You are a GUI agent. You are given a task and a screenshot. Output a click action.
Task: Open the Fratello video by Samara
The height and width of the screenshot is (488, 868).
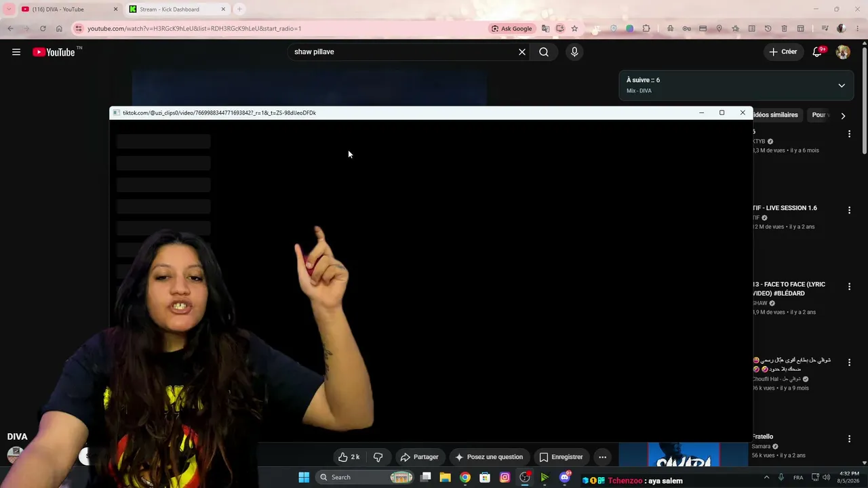pyautogui.click(x=763, y=437)
